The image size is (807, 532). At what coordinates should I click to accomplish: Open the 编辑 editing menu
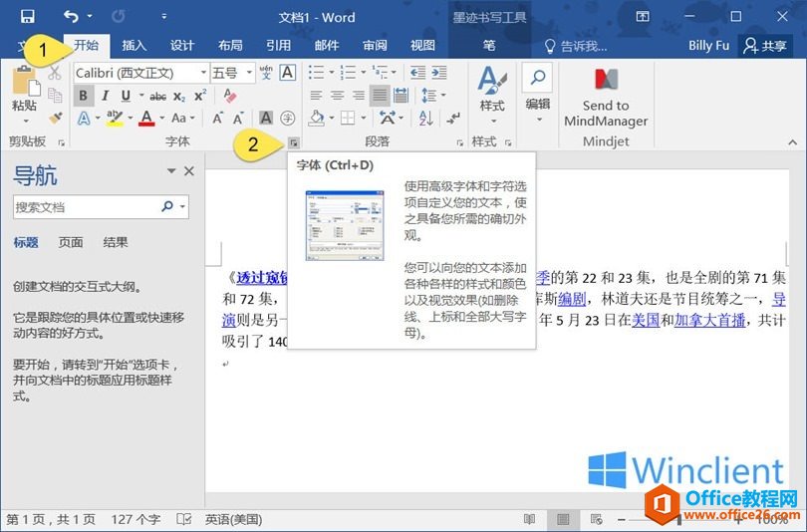537,94
